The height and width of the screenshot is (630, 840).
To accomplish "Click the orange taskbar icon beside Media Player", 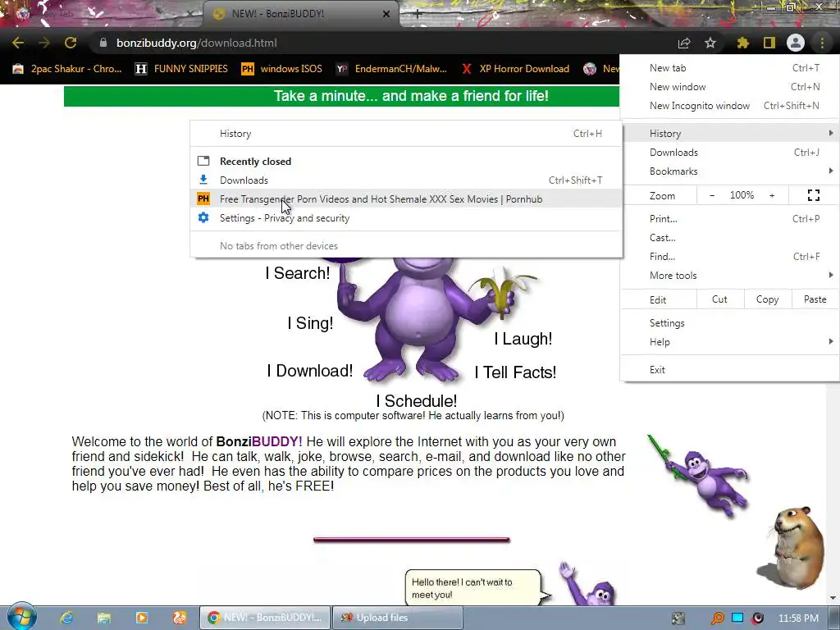I will click(179, 618).
